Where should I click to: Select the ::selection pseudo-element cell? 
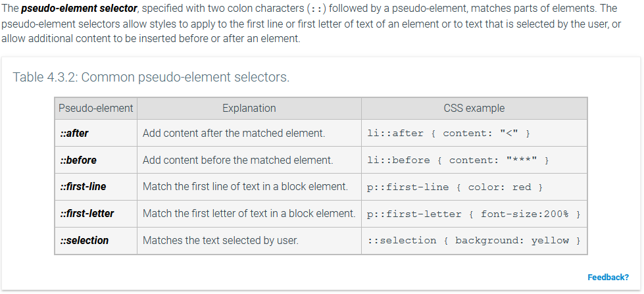[95, 241]
